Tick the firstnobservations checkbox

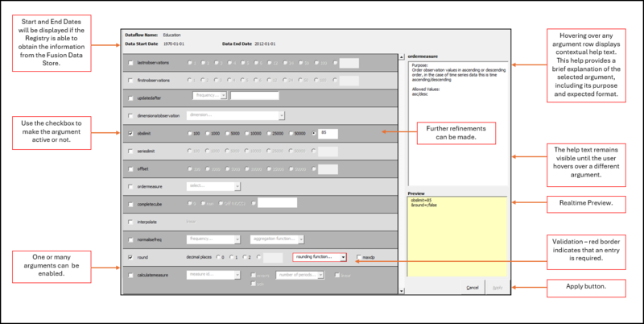click(132, 81)
